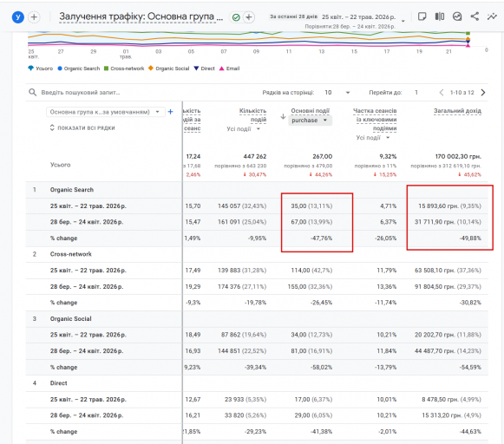Image resolution: width=504 pixels, height=444 pixels.
Task: Click Direct purchase change -41,38%
Action: (322, 432)
